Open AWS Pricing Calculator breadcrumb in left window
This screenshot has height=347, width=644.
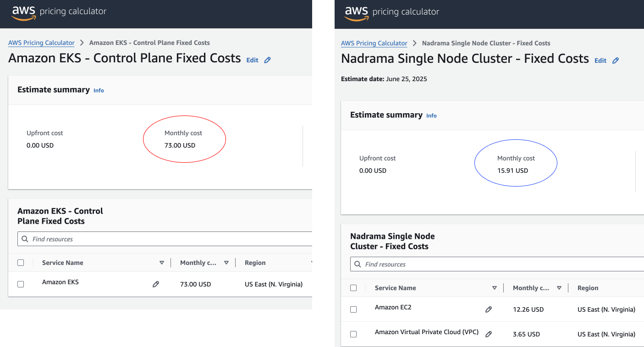click(41, 43)
